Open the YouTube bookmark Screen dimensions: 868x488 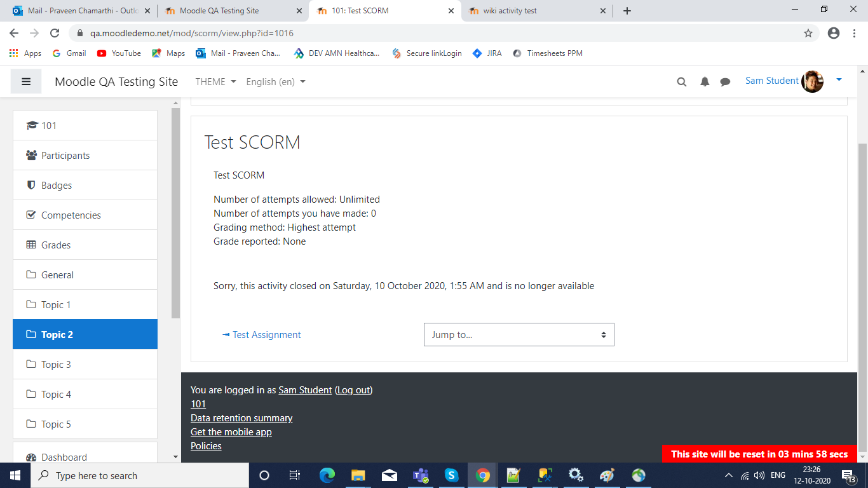tap(119, 53)
